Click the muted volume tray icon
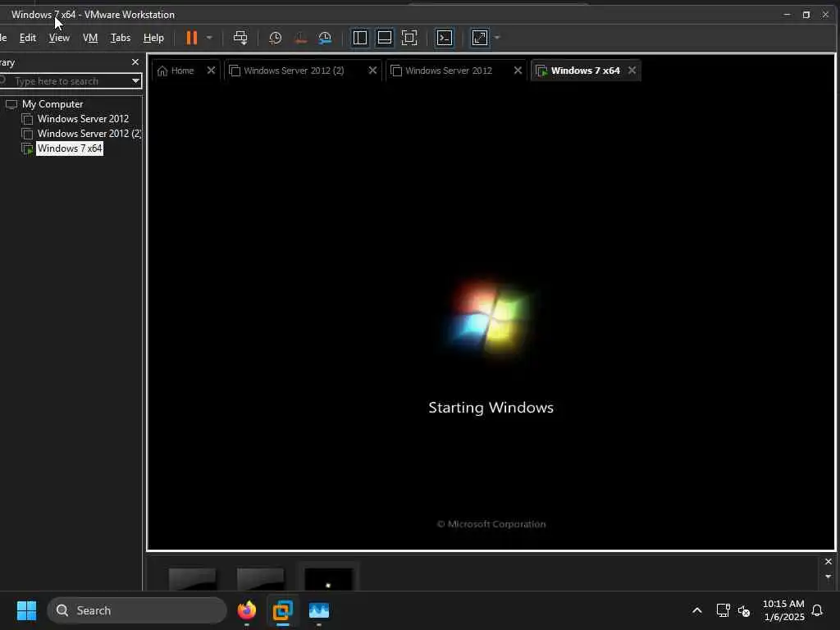Screen dimensions: 840x630 (x=744, y=610)
